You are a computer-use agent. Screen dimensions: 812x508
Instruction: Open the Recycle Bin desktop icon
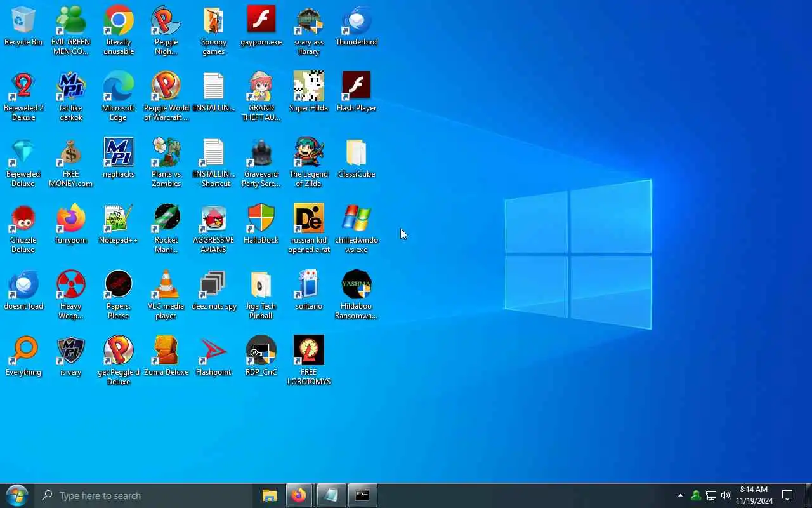(23, 27)
